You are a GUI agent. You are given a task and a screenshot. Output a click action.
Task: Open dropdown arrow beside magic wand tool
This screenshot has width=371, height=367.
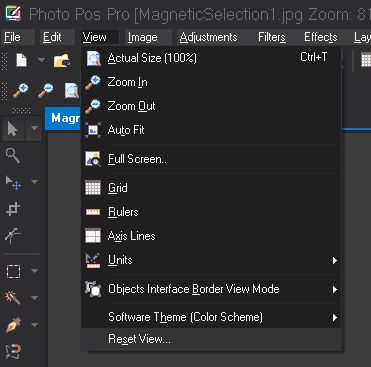(x=34, y=297)
